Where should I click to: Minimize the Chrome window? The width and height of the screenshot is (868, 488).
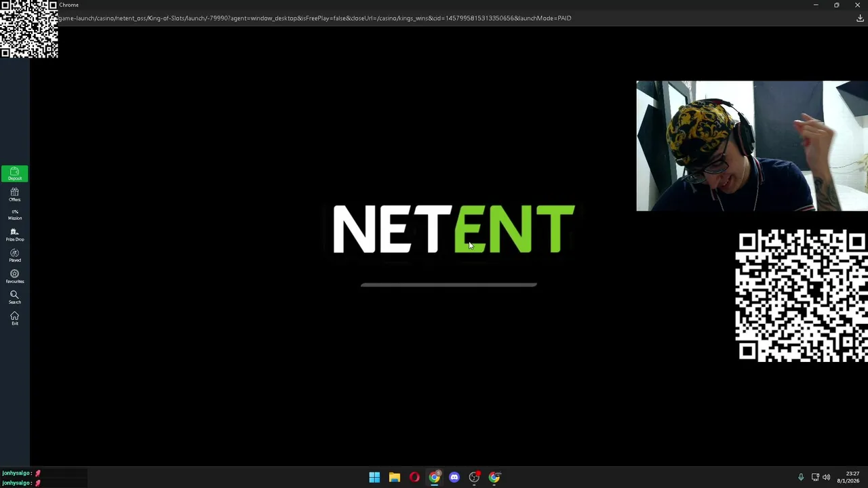tap(816, 5)
